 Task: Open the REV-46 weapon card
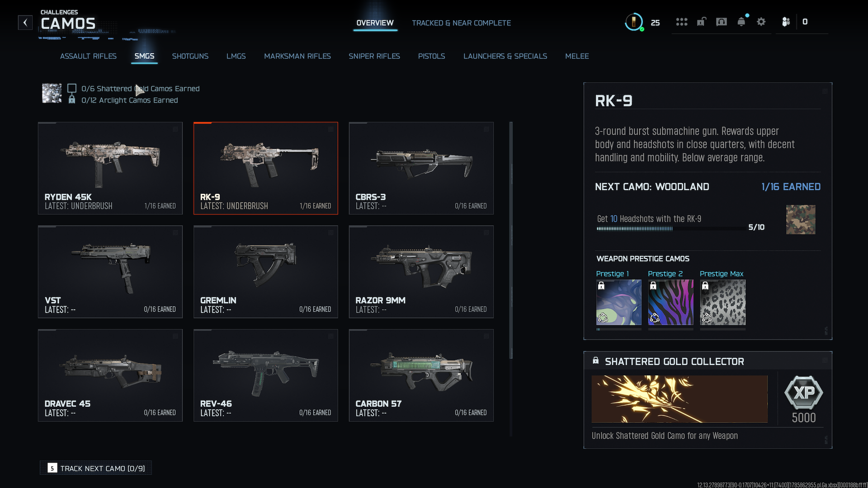click(266, 375)
